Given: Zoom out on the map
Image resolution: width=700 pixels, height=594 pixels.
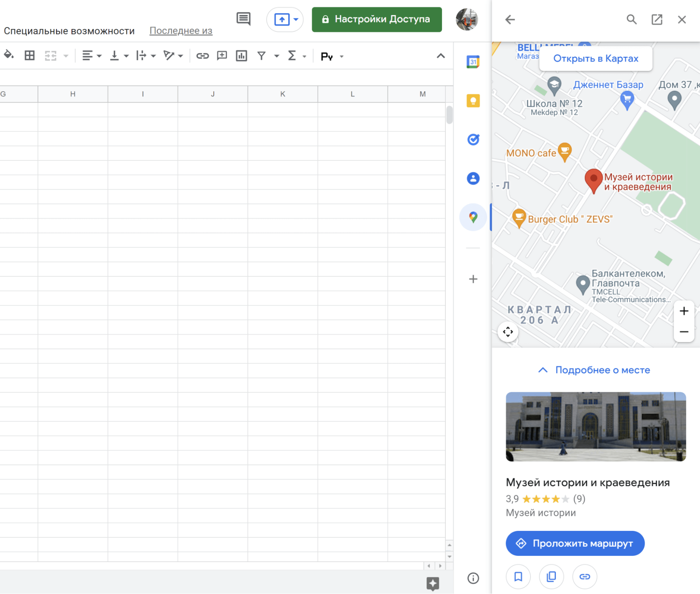Looking at the screenshot, I should pyautogui.click(x=684, y=332).
